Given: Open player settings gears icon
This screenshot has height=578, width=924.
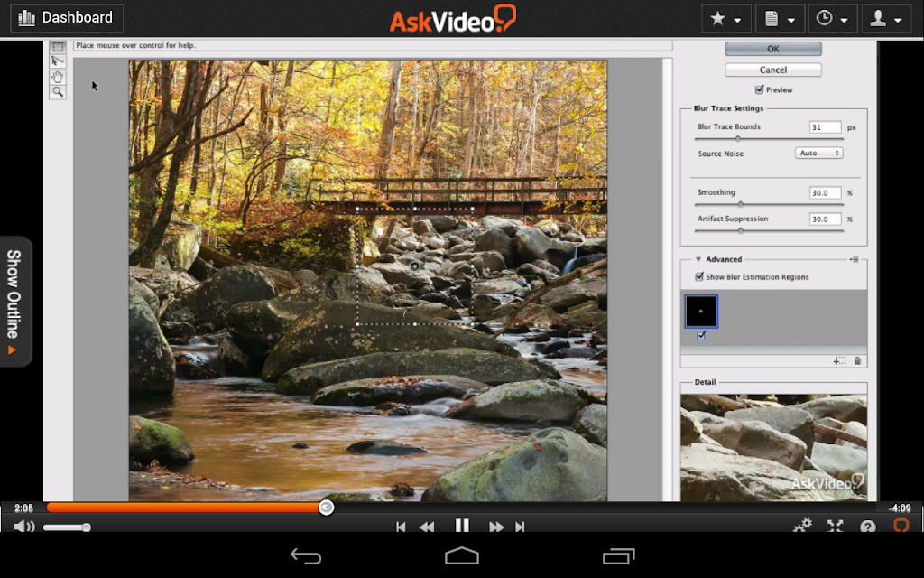Looking at the screenshot, I should pos(802,526).
